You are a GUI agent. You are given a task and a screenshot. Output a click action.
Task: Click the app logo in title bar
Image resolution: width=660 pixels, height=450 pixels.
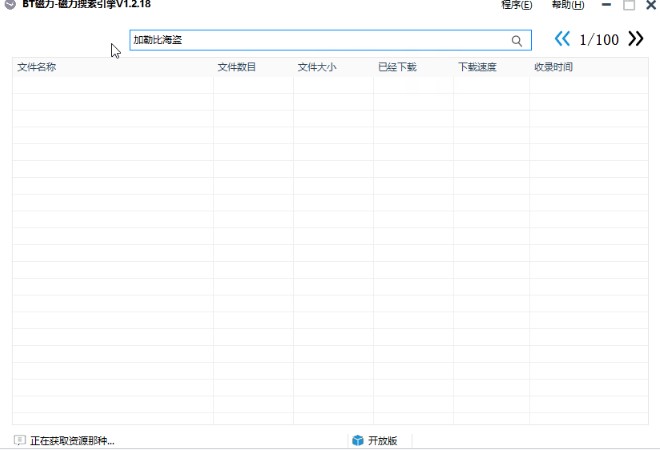tap(10, 5)
